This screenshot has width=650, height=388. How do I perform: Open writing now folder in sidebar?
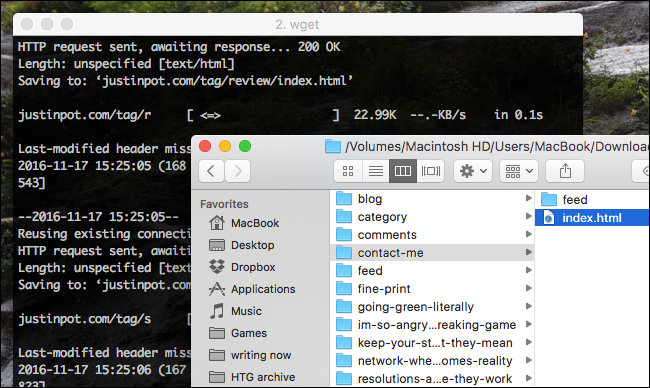(x=250, y=355)
